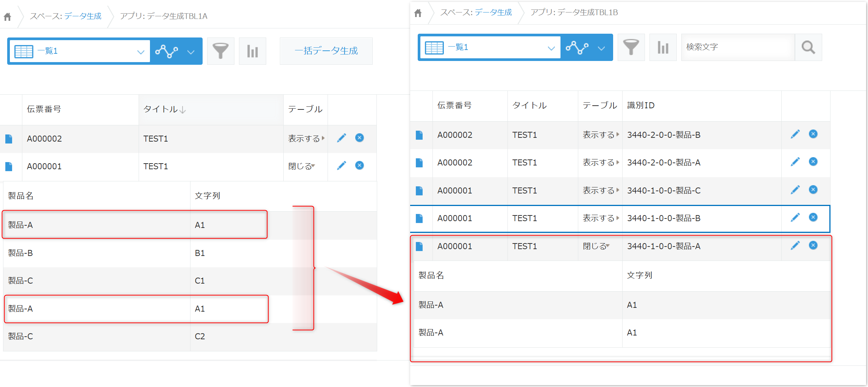Viewport: 868px width, 387px height.
Task: Click アプリ: データ生成TBL1B breadcrumb
Action: [574, 12]
